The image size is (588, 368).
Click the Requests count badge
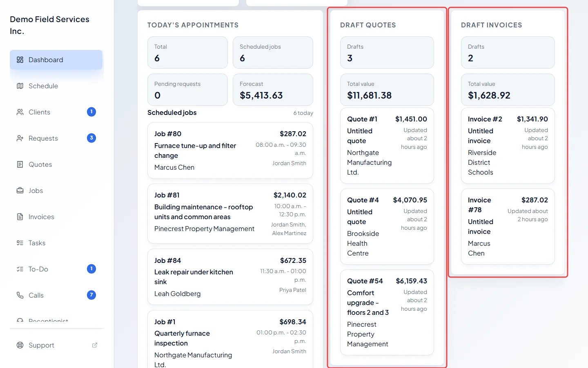(x=91, y=138)
